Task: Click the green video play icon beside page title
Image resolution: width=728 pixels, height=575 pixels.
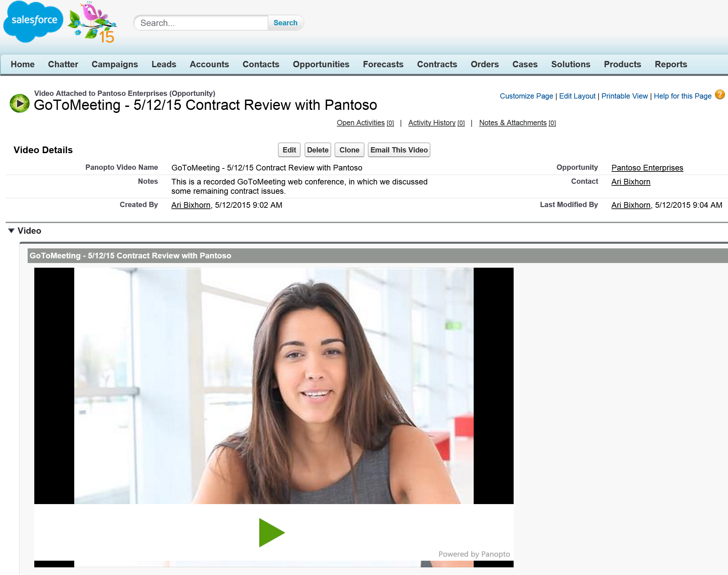Action: (20, 103)
